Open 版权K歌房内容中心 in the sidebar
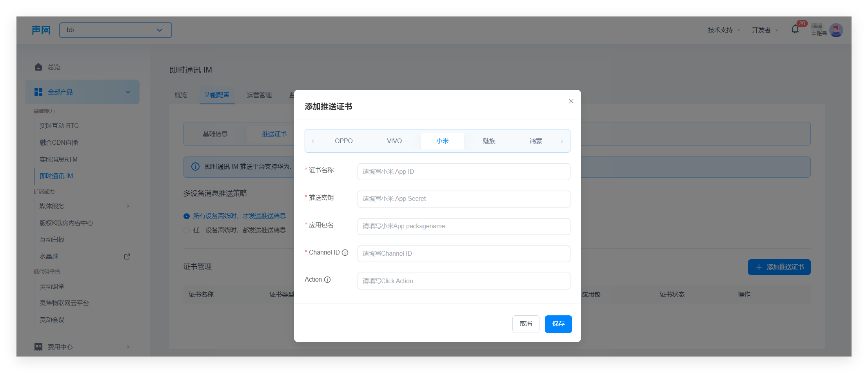 pos(66,223)
